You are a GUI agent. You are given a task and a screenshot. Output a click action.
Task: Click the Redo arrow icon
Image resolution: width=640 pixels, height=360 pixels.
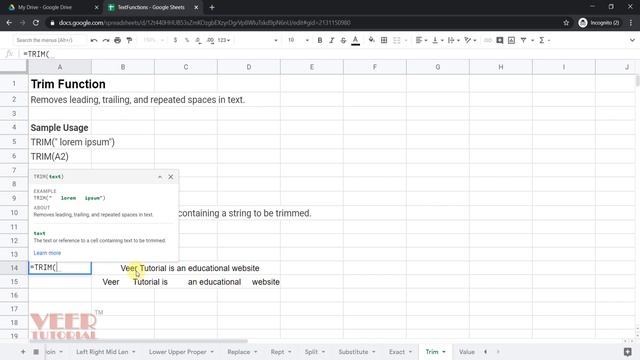[106, 40]
